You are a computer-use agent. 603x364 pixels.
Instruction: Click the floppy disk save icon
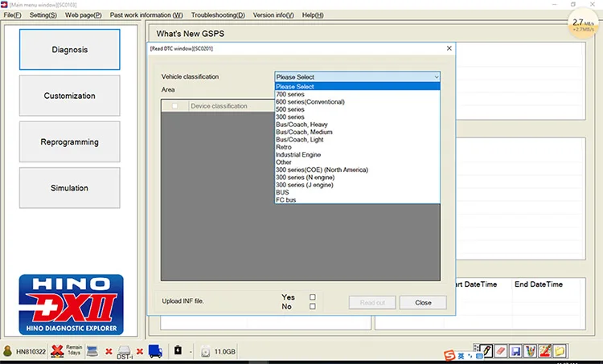pos(515,351)
